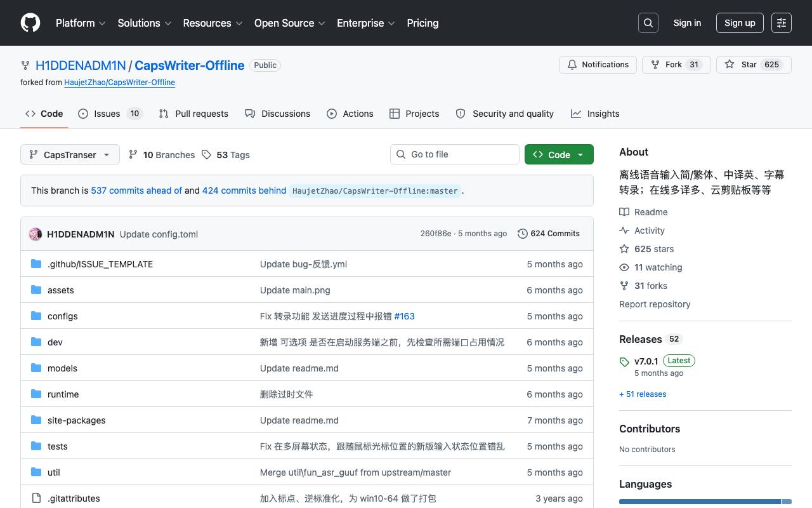This screenshot has height=508, width=812.
Task: Open the Pricing page
Action: point(422,23)
